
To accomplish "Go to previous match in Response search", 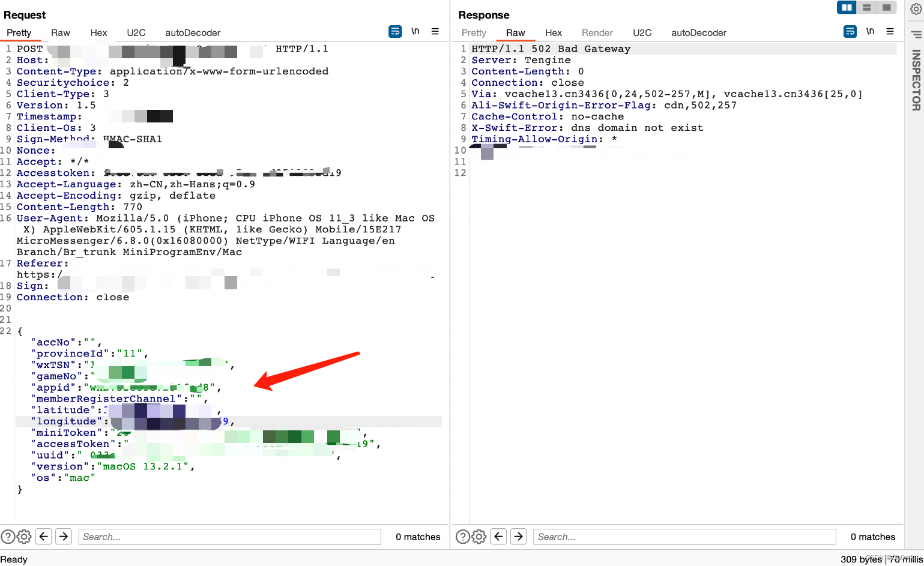I will click(499, 536).
